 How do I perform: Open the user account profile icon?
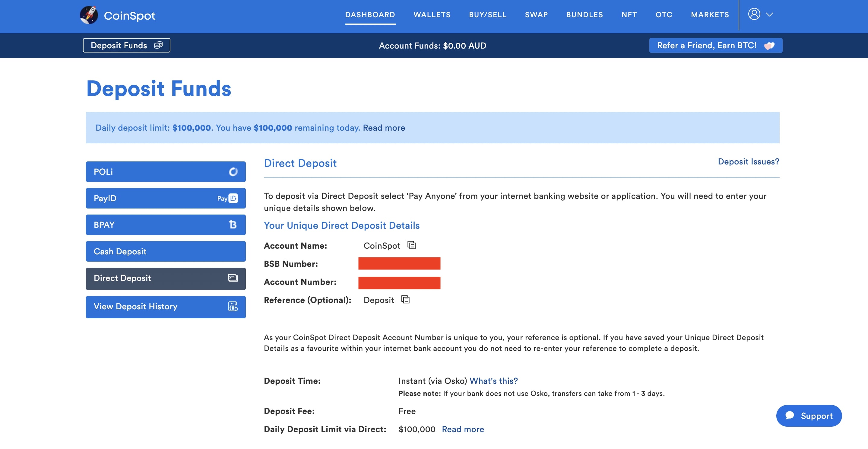(x=754, y=14)
